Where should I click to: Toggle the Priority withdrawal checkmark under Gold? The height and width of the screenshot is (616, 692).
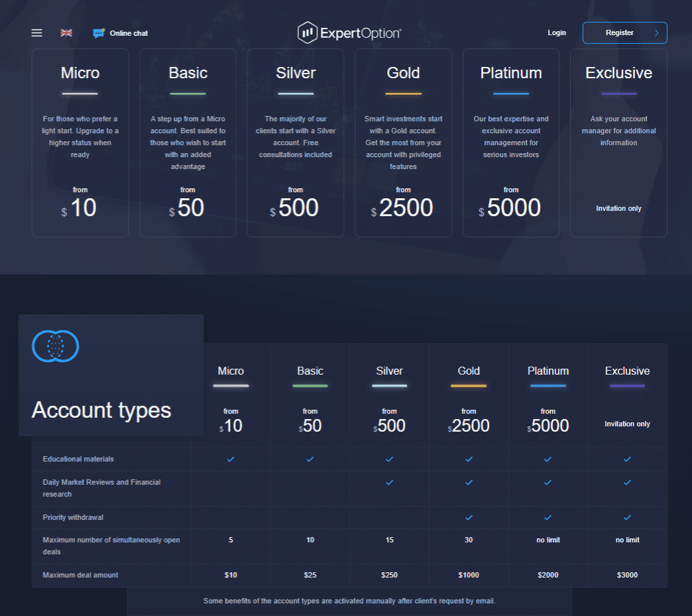[469, 517]
